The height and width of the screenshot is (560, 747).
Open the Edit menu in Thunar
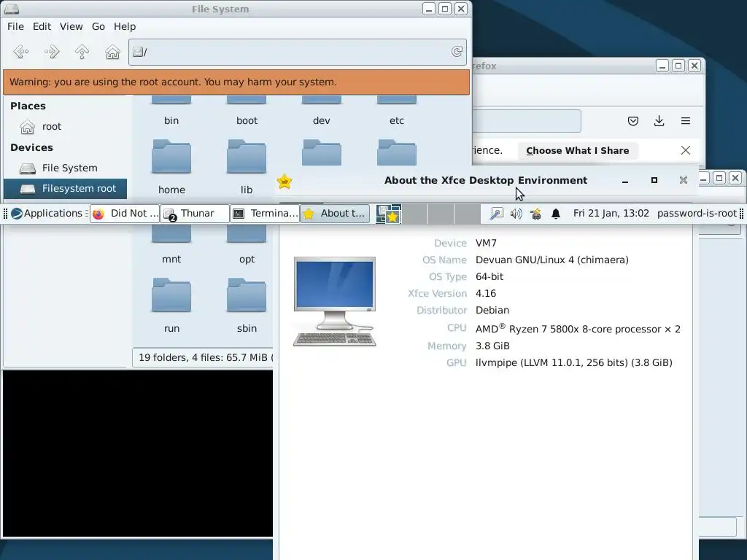pos(42,27)
